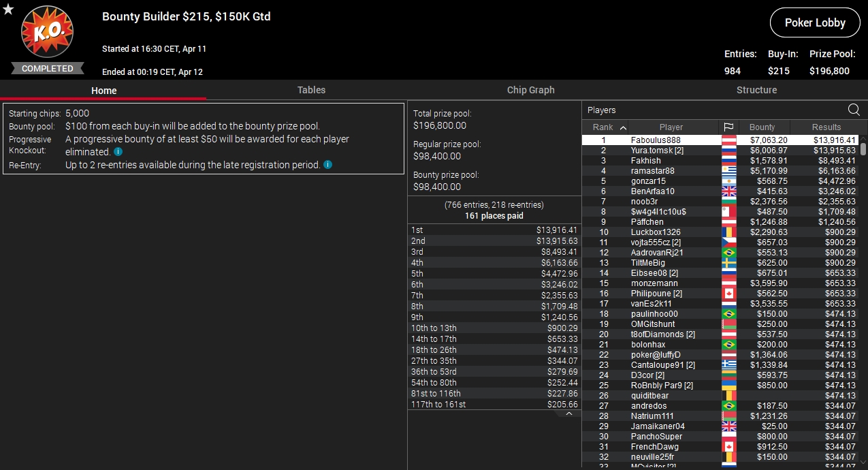
Task: Select player Natrium111
Action: [720, 416]
